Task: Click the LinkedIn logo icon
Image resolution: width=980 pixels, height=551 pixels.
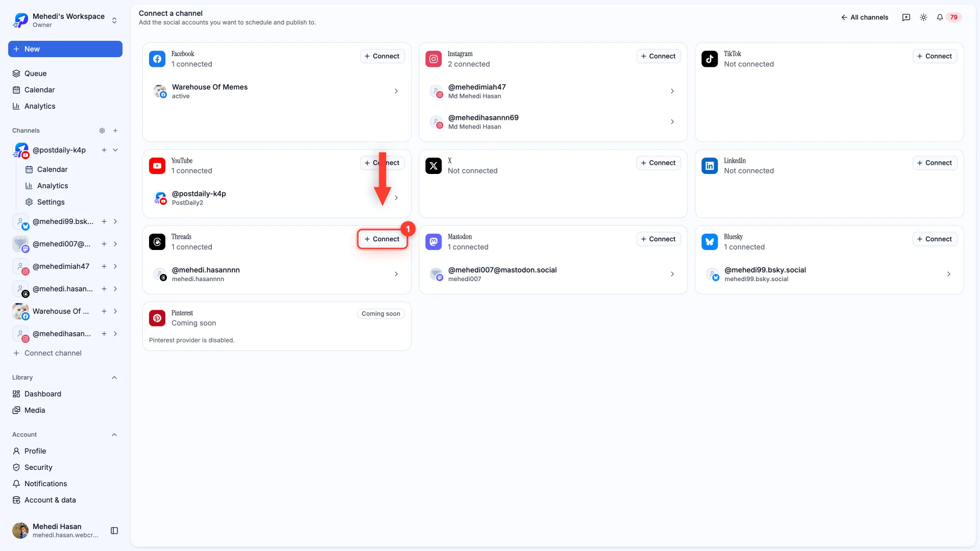Action: [x=709, y=166]
